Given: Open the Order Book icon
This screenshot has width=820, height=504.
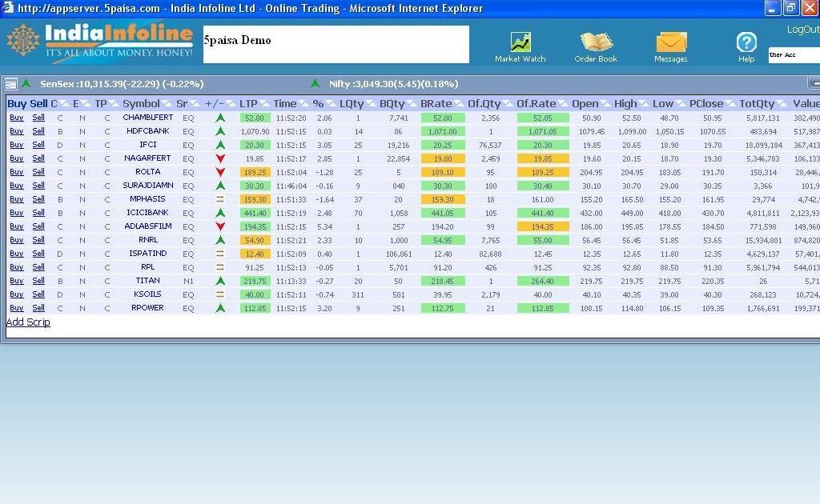Looking at the screenshot, I should [x=596, y=42].
